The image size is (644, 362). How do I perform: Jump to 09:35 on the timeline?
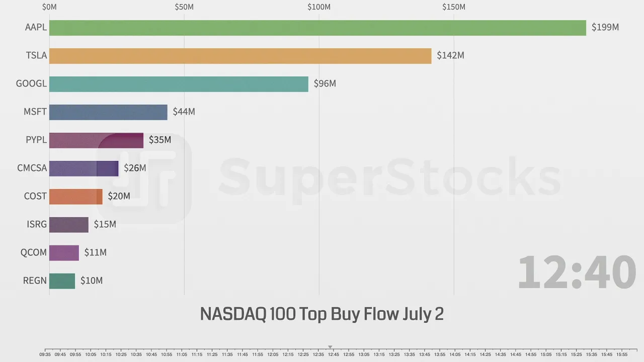click(45, 354)
